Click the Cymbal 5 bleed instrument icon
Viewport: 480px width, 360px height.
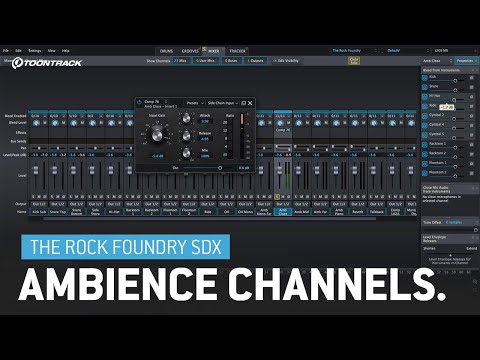424,135
